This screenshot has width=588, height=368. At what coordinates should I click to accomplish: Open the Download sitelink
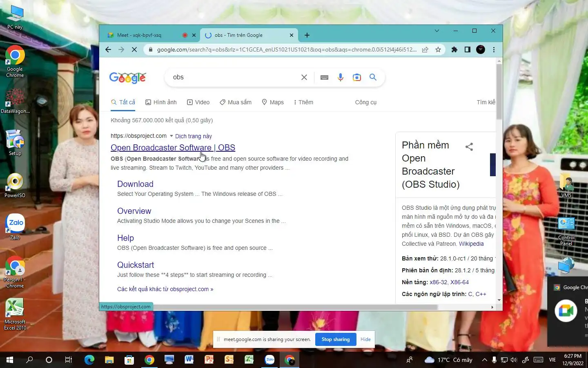coord(135,184)
